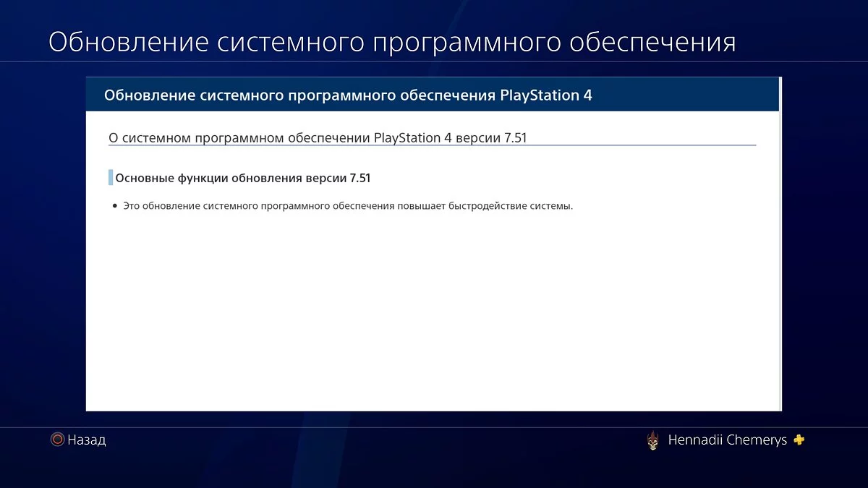868x488 pixels.
Task: Click subheading Основные функции обновления версии 7.51
Action: (243, 178)
